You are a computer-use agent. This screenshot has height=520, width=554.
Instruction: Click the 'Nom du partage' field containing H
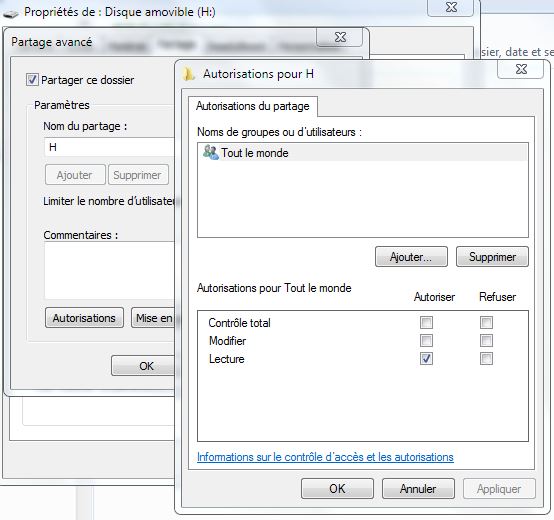point(110,147)
